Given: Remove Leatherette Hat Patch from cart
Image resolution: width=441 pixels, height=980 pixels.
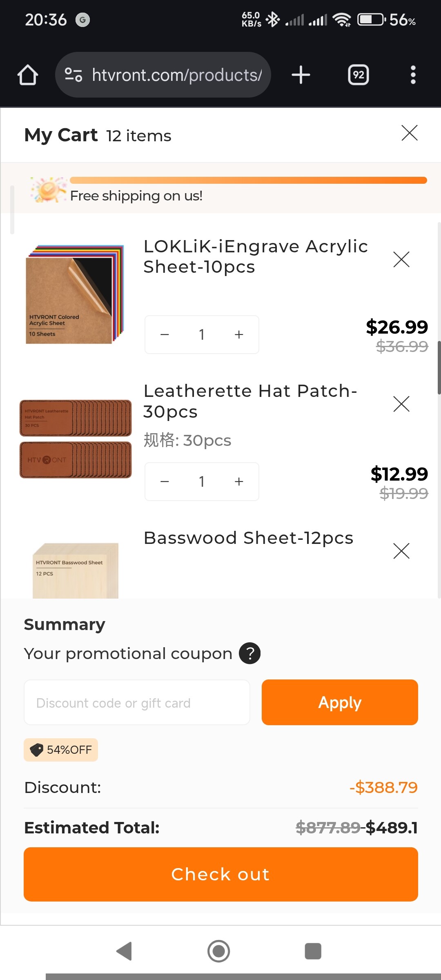Looking at the screenshot, I should 401,404.
